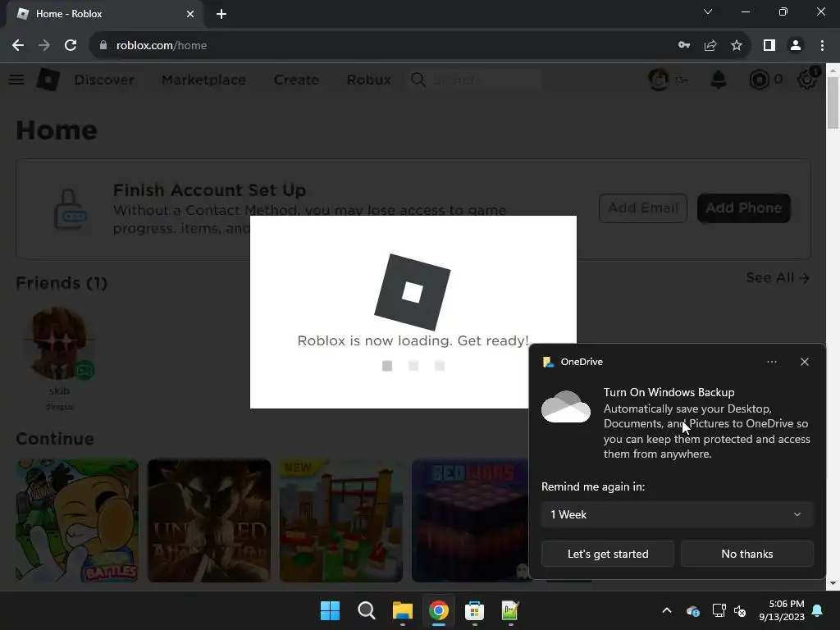
Task: Open the Chrome profile icon
Action: pyautogui.click(x=796, y=46)
